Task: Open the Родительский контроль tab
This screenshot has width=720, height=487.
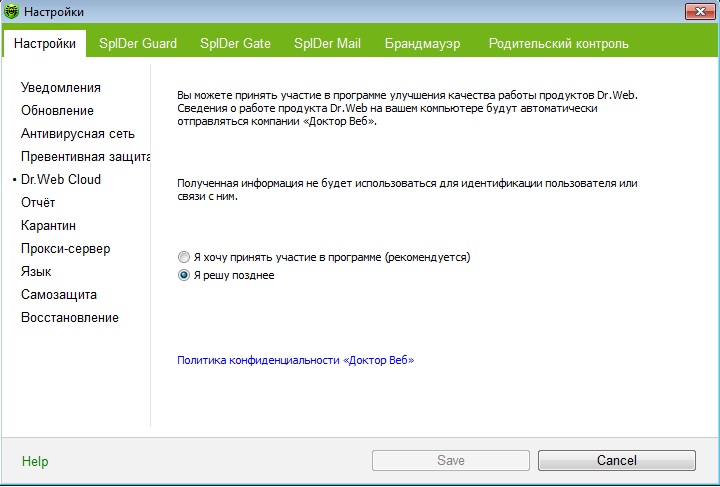Action: coord(558,44)
